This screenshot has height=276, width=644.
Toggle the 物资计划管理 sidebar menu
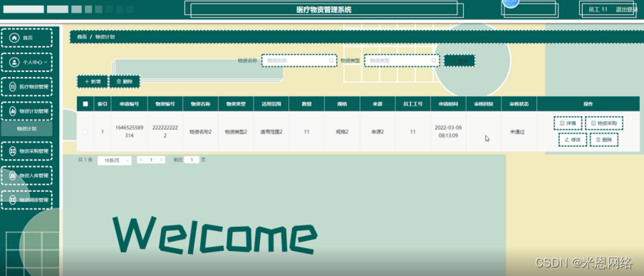[x=26, y=111]
